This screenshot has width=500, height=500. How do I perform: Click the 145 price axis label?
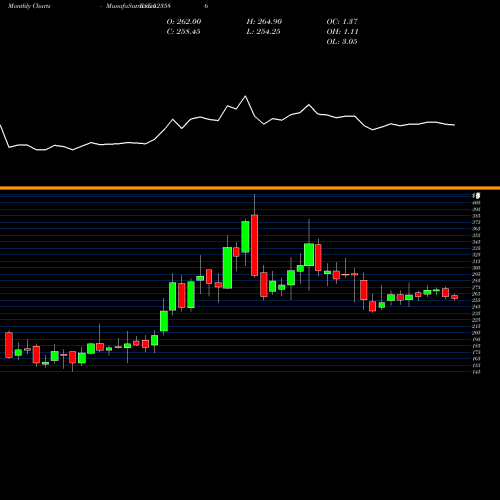point(476,372)
